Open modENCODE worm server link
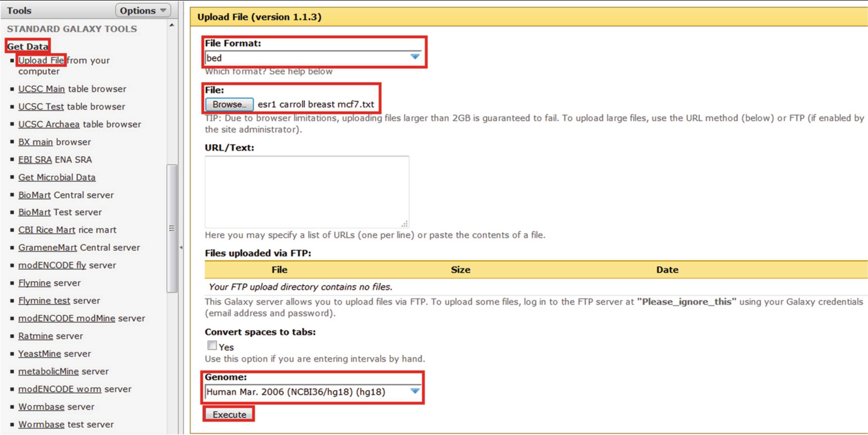Viewport: 868px width, 435px height. coord(60,389)
